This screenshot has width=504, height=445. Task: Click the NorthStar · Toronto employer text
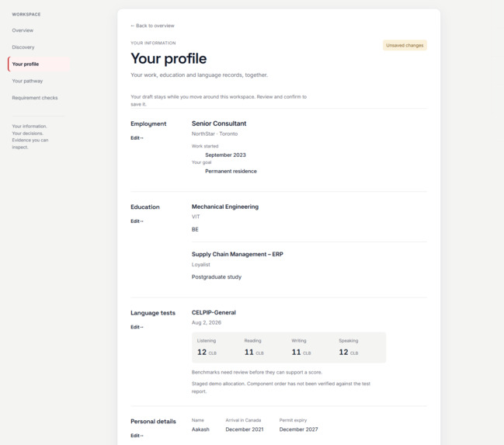click(214, 134)
